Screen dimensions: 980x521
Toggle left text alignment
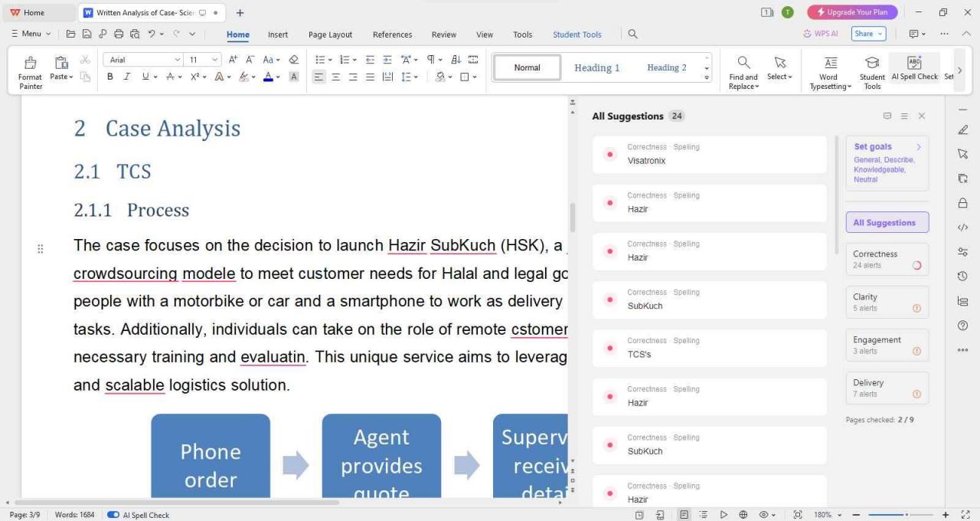click(318, 77)
